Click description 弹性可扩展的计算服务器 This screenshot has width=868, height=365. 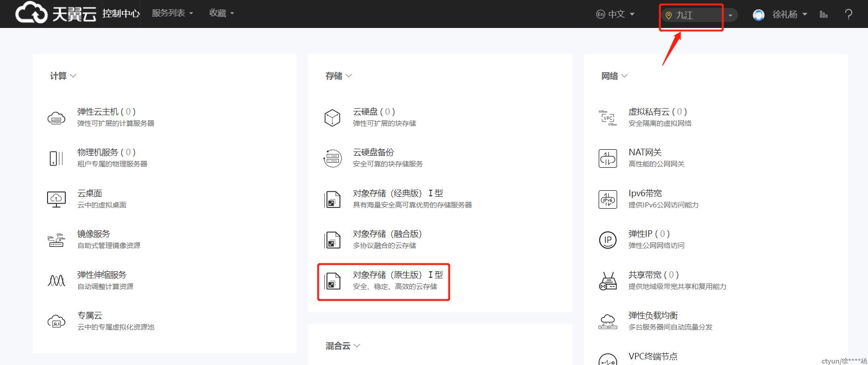coord(116,124)
